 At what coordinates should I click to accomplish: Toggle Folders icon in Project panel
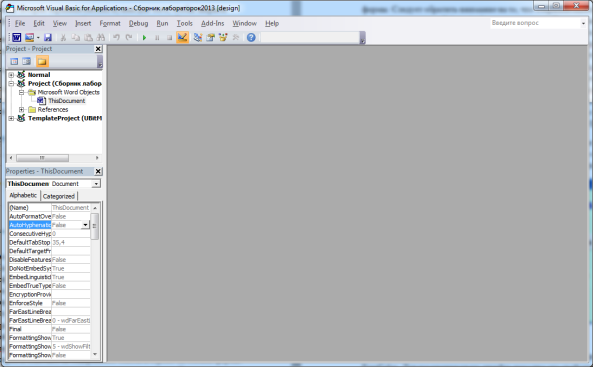pyautogui.click(x=42, y=61)
